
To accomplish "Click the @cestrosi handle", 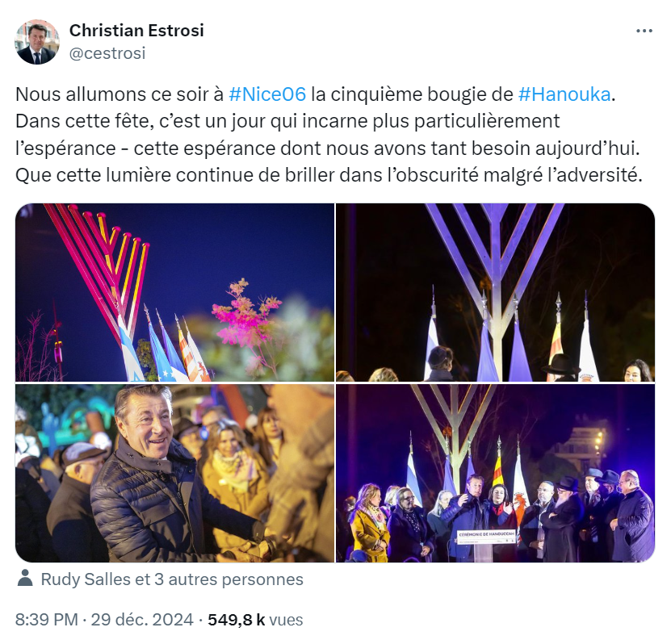I will point(107,53).
